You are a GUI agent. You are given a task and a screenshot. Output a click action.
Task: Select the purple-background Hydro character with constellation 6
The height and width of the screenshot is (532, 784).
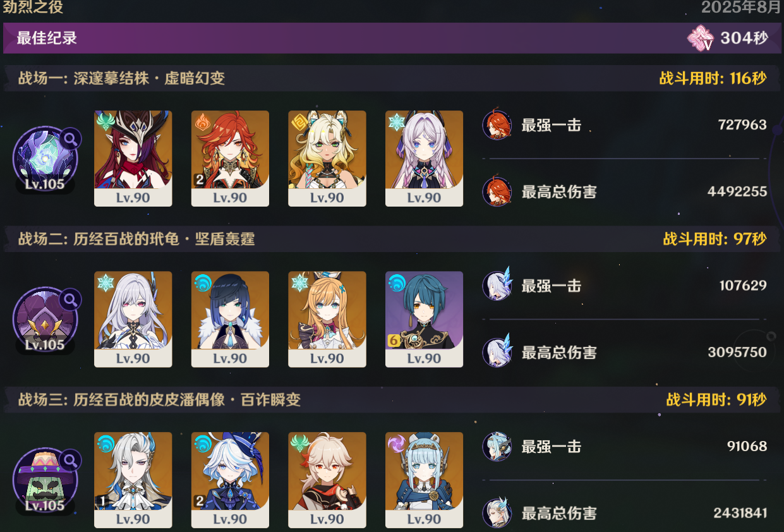tap(424, 319)
